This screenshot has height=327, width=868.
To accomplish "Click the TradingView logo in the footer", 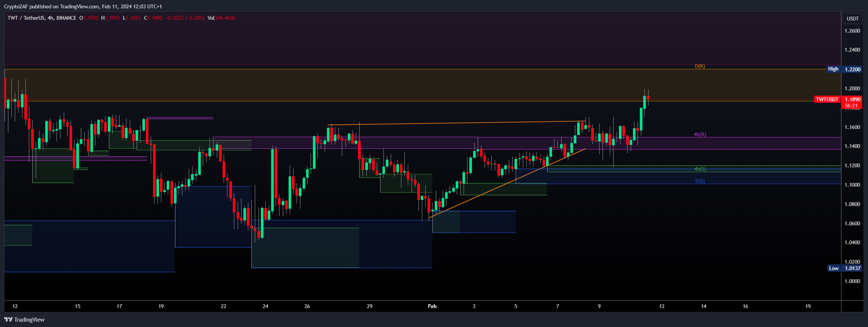I will pyautogui.click(x=24, y=319).
